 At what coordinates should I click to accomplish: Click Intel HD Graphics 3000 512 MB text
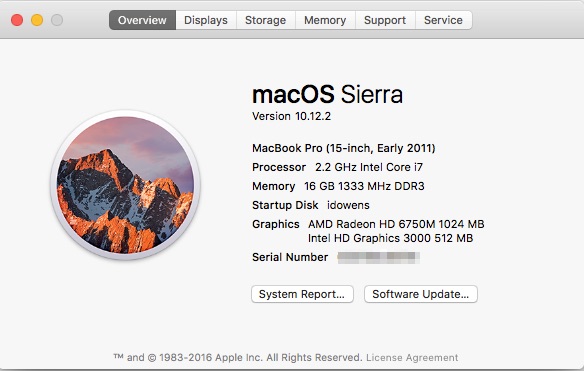click(x=390, y=238)
